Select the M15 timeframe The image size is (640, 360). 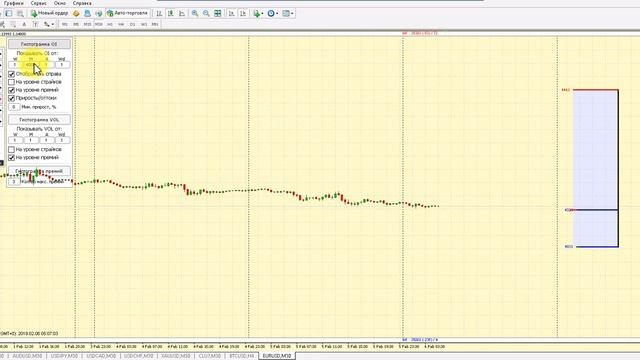(87, 24)
